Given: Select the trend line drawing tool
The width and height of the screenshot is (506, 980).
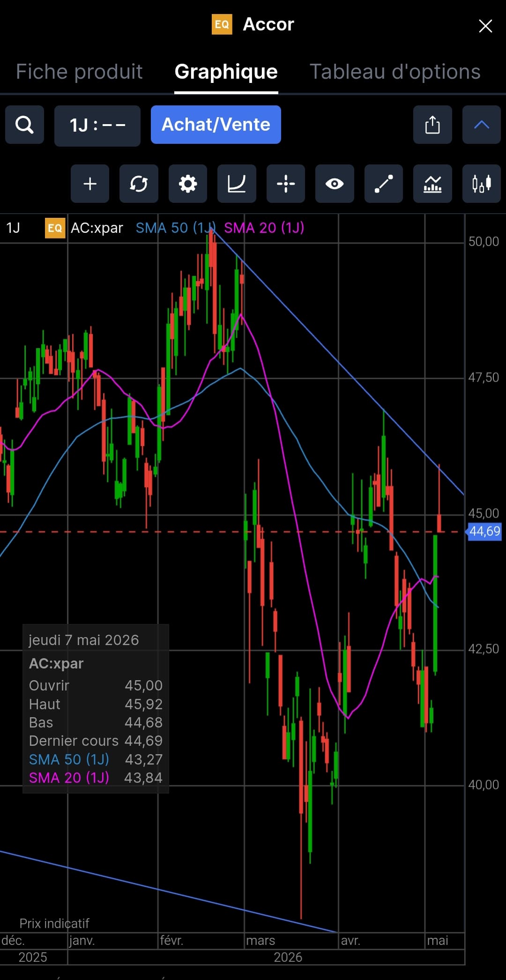Looking at the screenshot, I should point(384,184).
